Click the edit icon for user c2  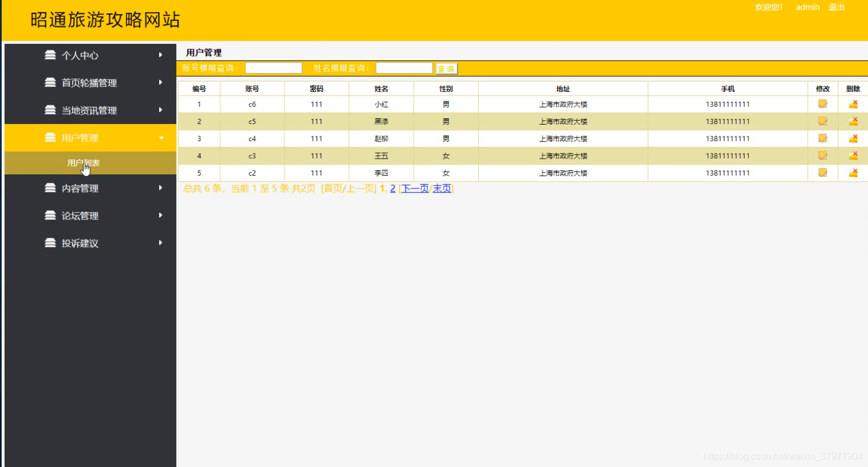[x=822, y=173]
